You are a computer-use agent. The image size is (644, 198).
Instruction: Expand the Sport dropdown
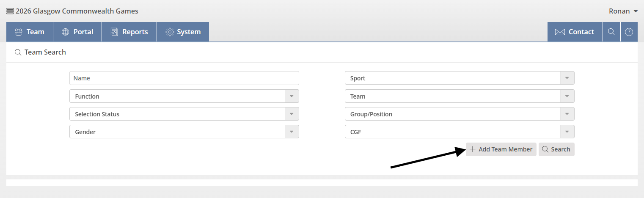pyautogui.click(x=460, y=78)
